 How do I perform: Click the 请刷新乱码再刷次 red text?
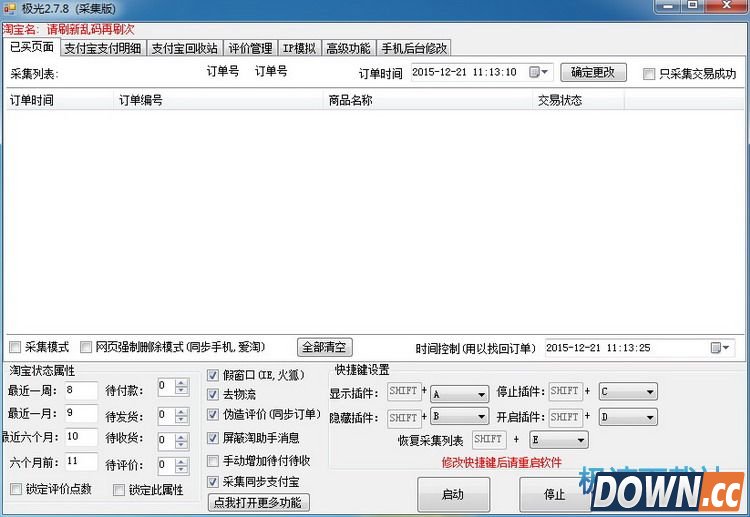tap(91, 30)
